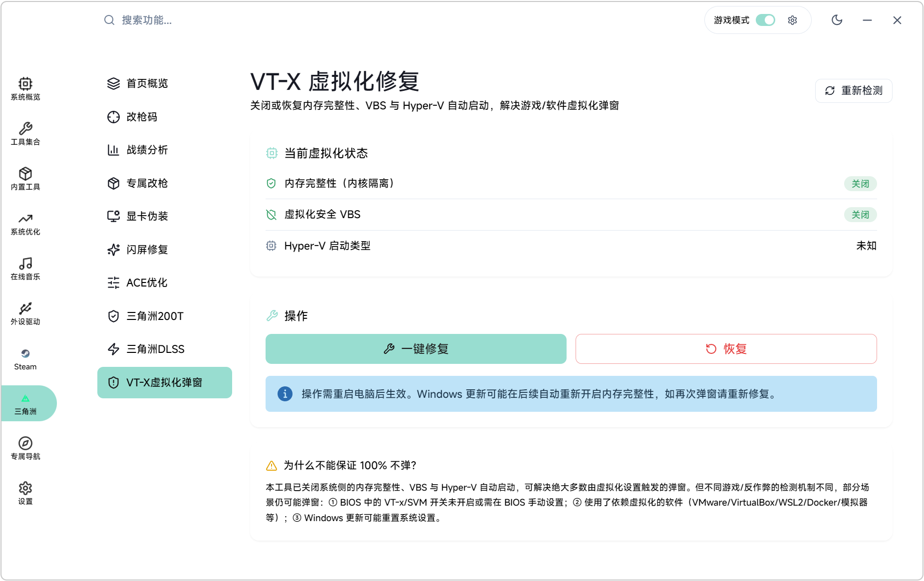Select 三角洲 sidebar icon
Viewport: 924px width, 581px height.
(25, 398)
